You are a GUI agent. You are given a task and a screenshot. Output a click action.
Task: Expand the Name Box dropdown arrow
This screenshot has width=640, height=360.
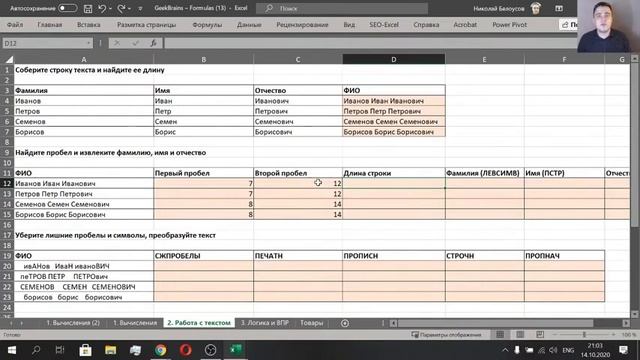click(89, 43)
